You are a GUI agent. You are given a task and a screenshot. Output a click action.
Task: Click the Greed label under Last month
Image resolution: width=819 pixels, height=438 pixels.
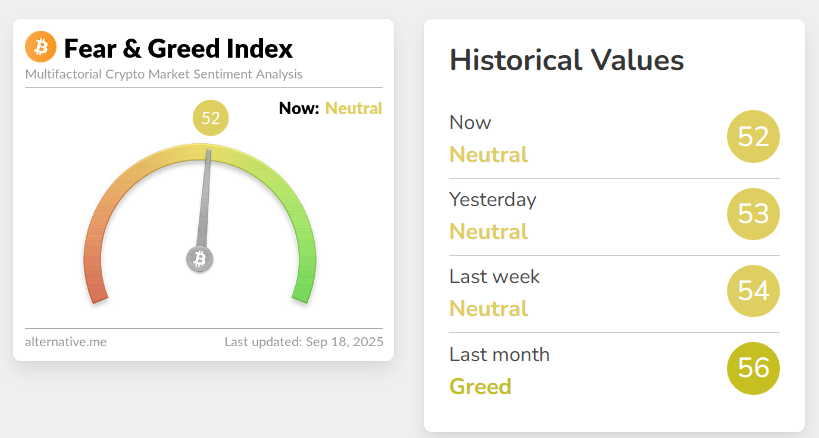coord(480,386)
